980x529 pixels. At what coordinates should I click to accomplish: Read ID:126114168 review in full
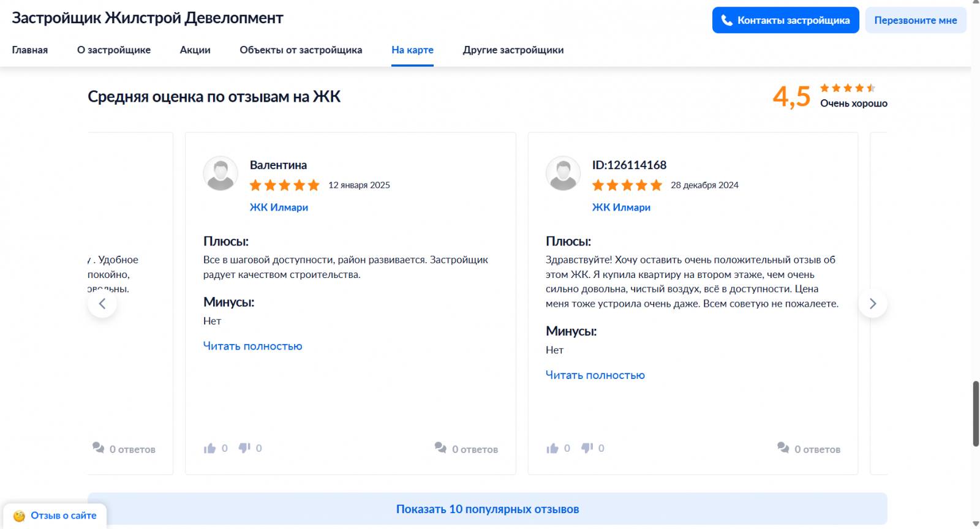(595, 375)
